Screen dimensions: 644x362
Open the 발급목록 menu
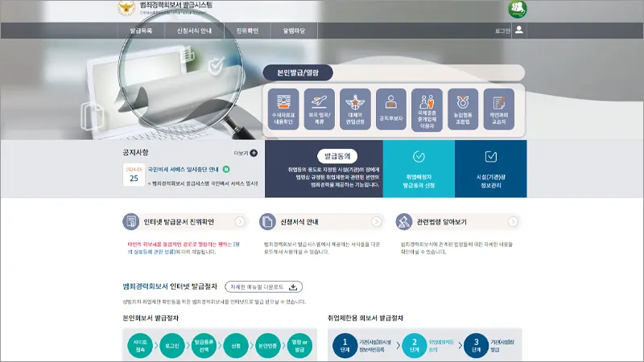142,31
